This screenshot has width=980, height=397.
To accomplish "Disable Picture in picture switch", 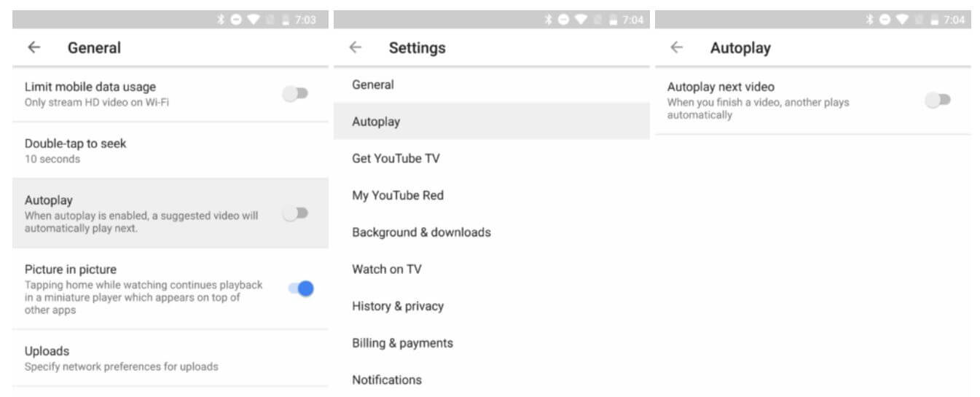I will pos(300,288).
